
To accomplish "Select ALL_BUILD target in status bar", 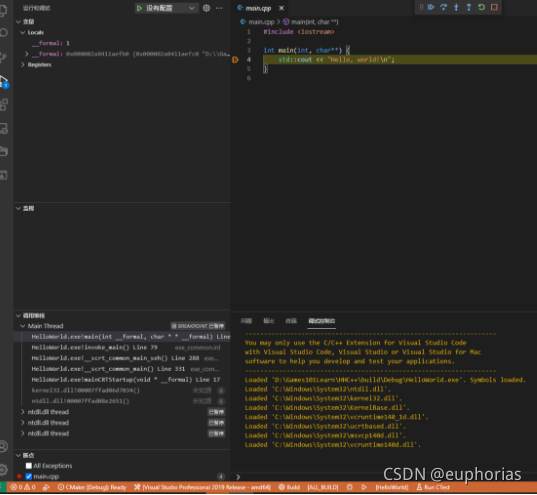I will click(x=323, y=487).
